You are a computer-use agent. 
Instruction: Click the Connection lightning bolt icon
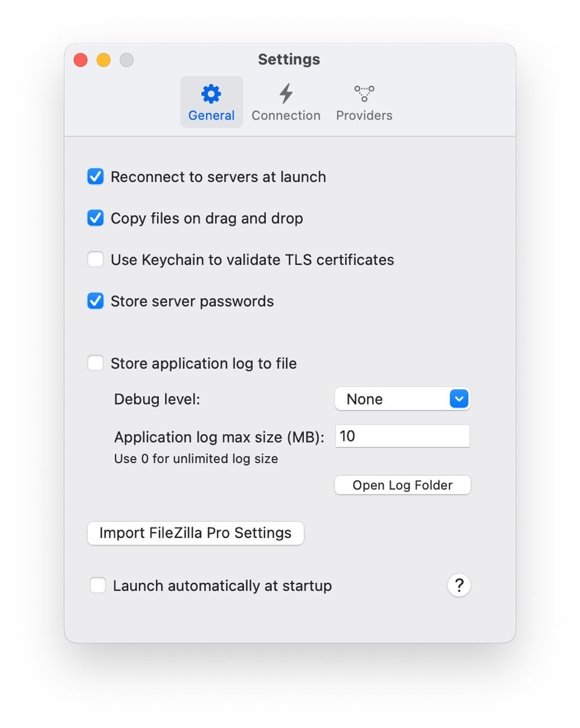[286, 93]
